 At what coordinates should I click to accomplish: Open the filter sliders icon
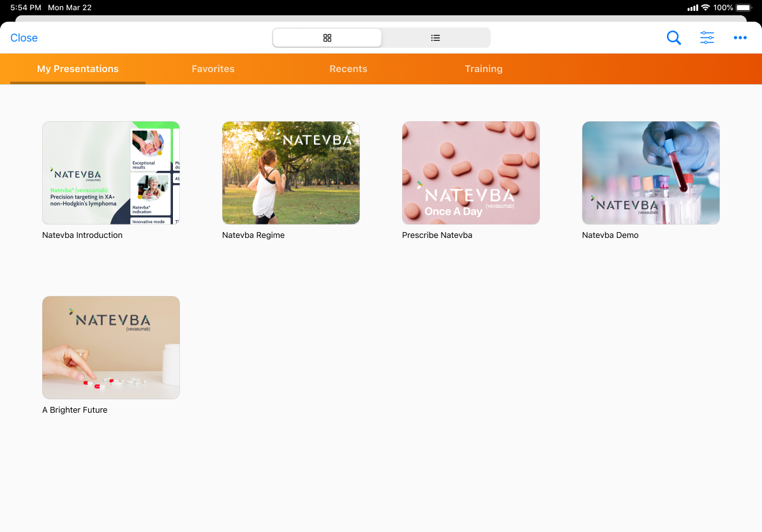point(707,38)
